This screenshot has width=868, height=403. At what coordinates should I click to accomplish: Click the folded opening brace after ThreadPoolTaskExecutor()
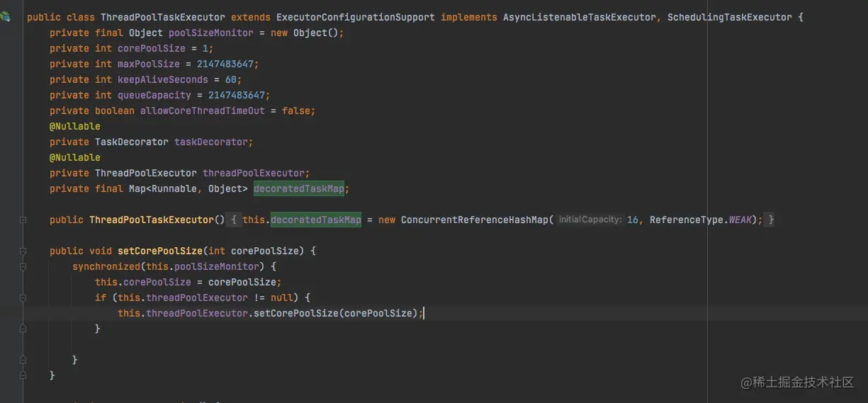tap(235, 220)
